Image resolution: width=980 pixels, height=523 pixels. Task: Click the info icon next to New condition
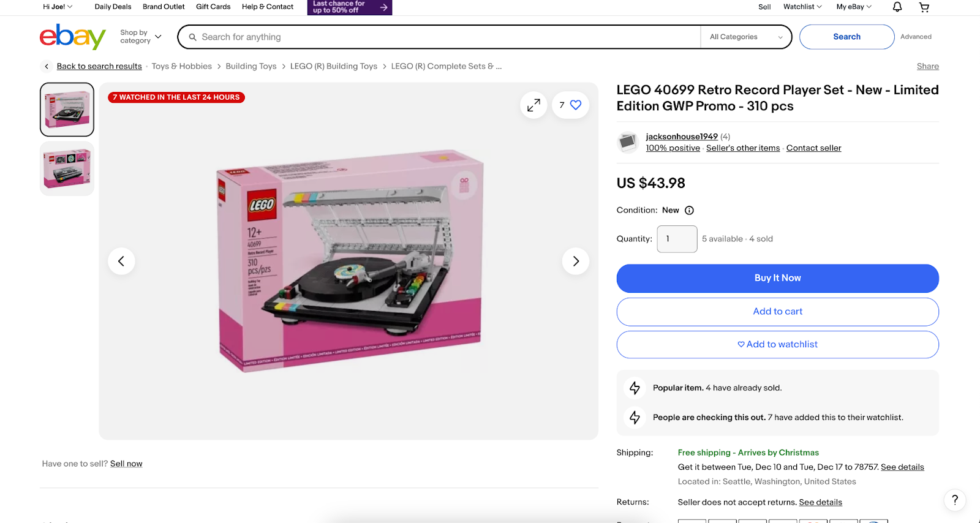(x=689, y=210)
